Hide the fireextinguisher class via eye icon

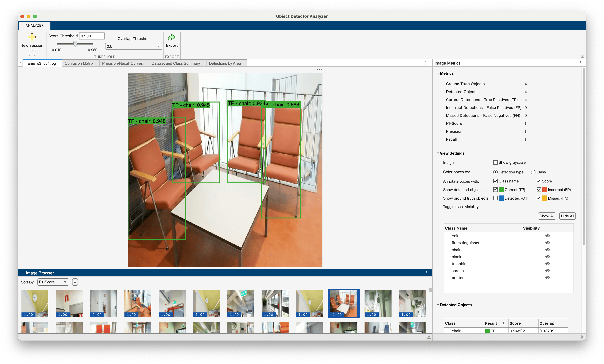[x=548, y=243]
